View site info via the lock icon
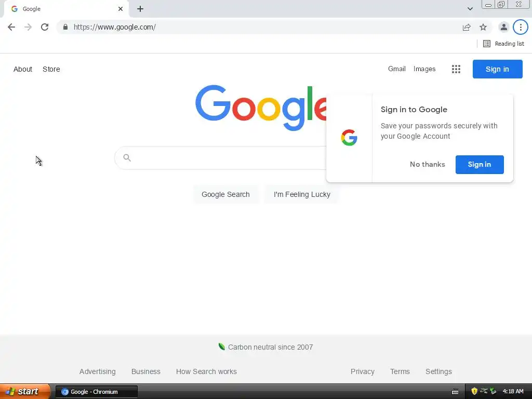This screenshot has width=532, height=399. pos(65,27)
